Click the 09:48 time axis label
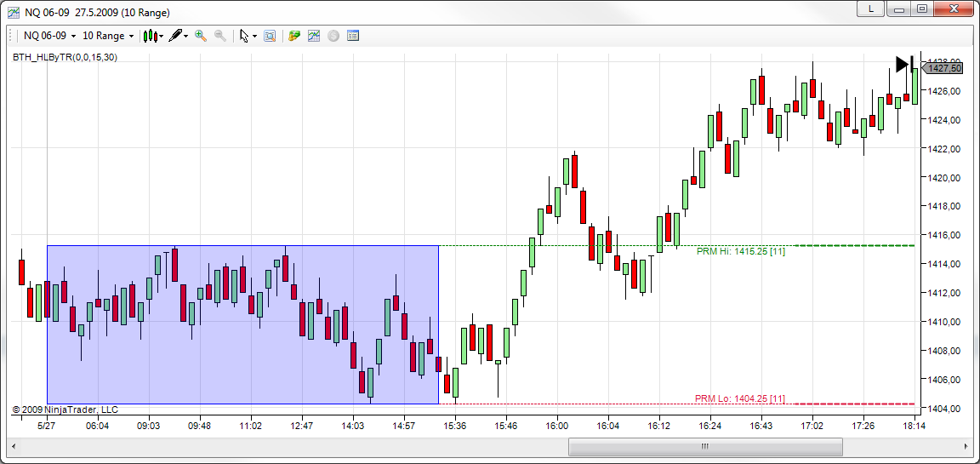Screen dimensions: 980x464 [199, 426]
